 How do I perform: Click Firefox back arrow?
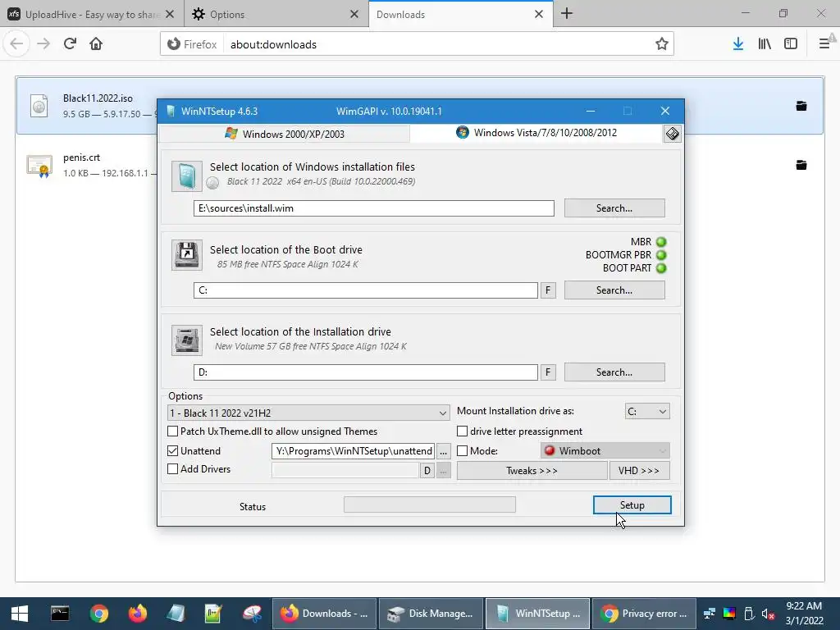point(16,43)
